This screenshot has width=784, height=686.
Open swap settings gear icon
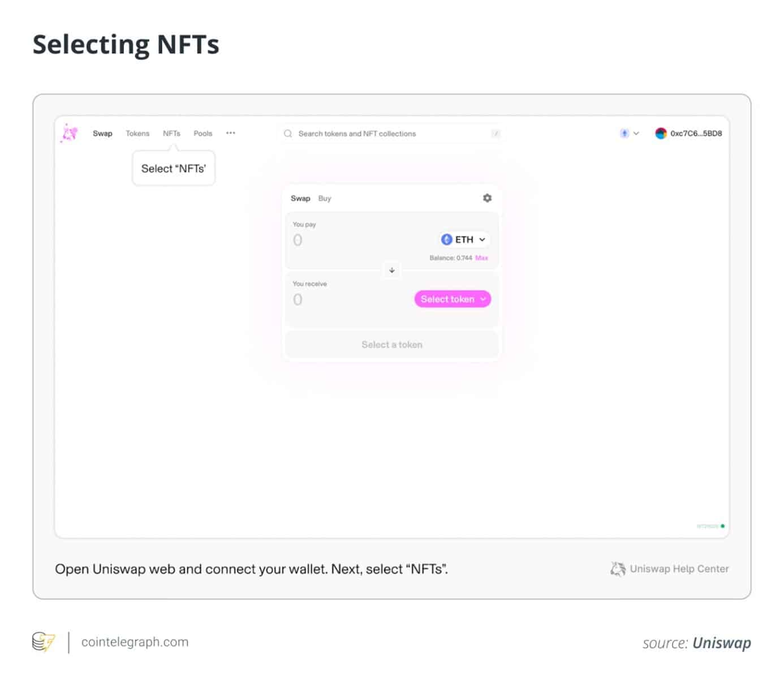(487, 198)
